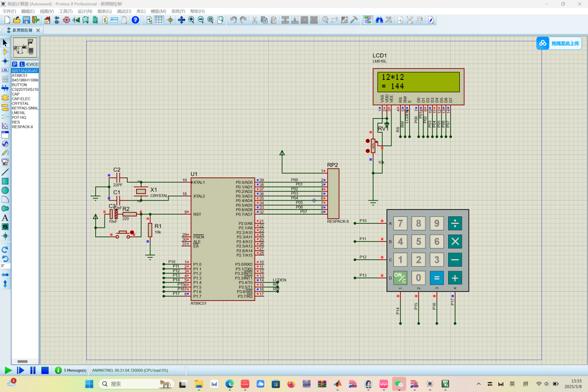Go to home page via house icon
Viewport: 588px width, 392px height.
click(x=47, y=20)
